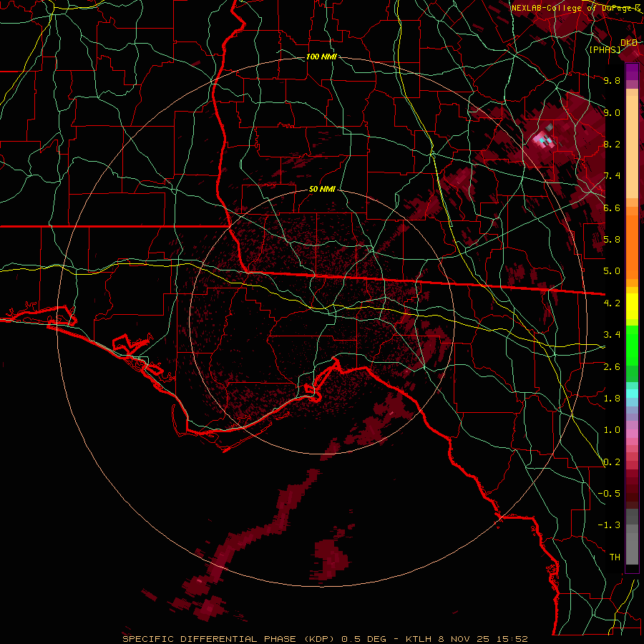Click the isolated offshore echo south of the coast
This screenshot has height=644, width=644.
[x=331, y=560]
